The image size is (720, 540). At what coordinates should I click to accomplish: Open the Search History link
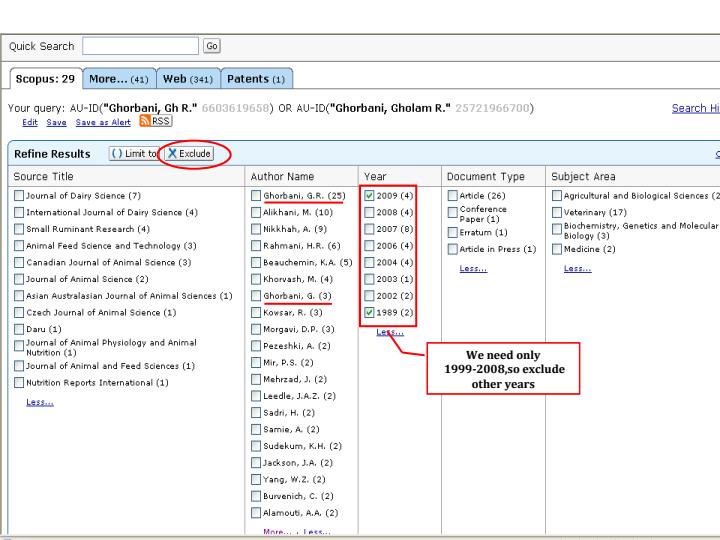[x=696, y=108]
